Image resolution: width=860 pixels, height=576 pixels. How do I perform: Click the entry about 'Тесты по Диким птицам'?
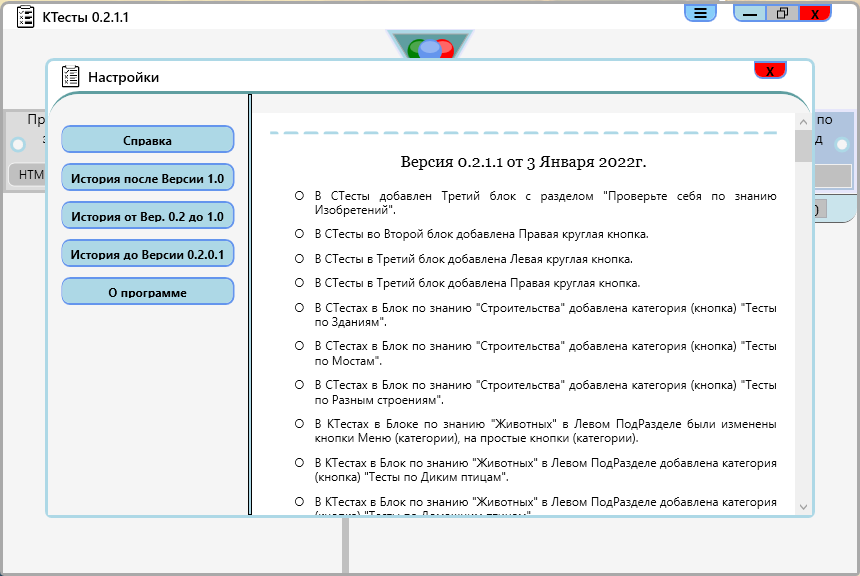tap(545, 470)
